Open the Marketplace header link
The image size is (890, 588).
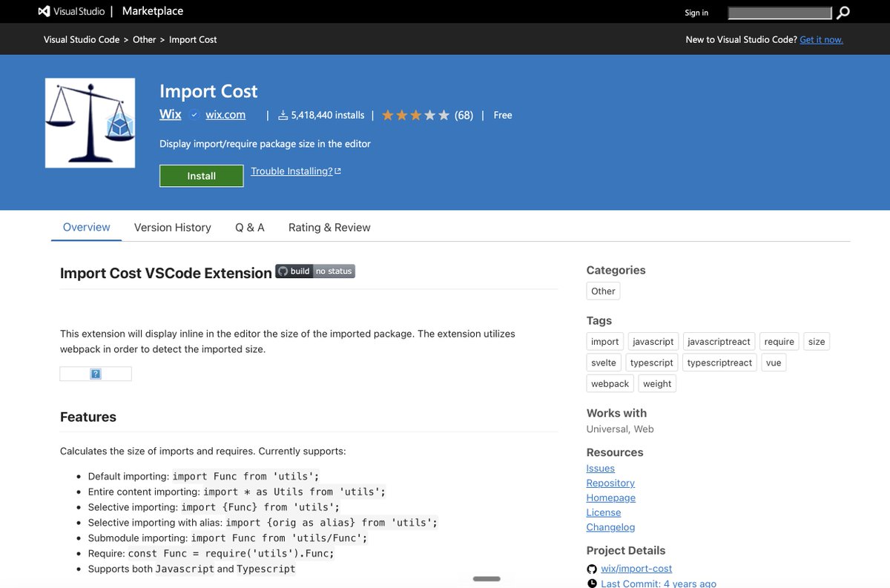[x=152, y=11]
